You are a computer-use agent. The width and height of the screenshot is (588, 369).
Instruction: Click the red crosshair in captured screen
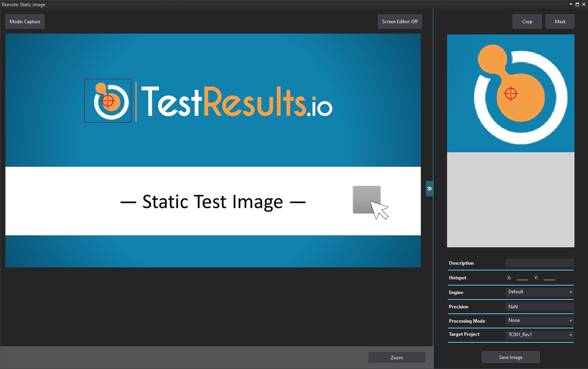coord(108,101)
